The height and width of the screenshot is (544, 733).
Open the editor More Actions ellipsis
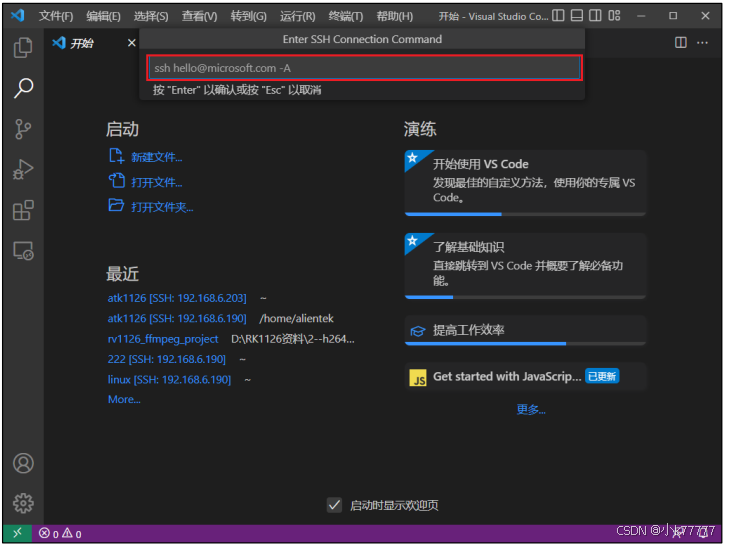tap(702, 43)
